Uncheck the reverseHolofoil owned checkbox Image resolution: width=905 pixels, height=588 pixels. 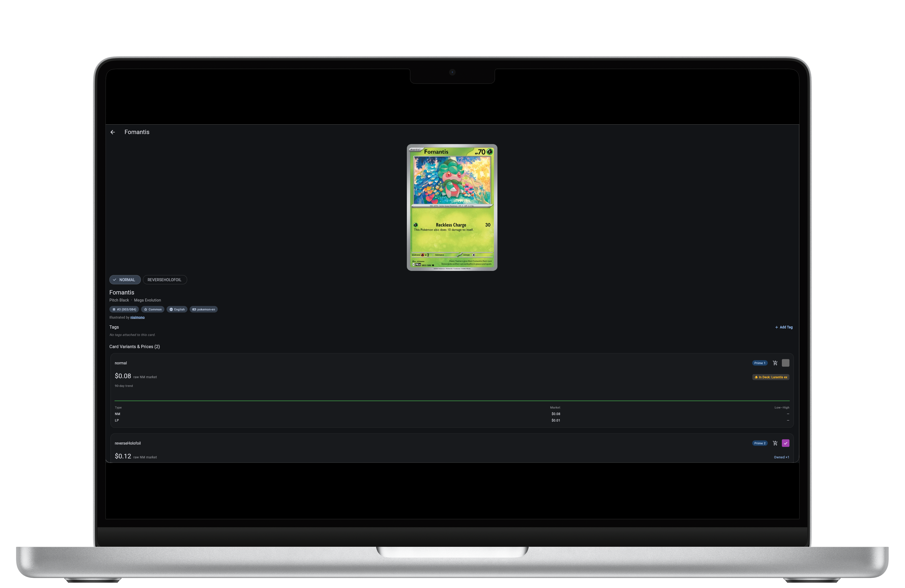pos(786,443)
